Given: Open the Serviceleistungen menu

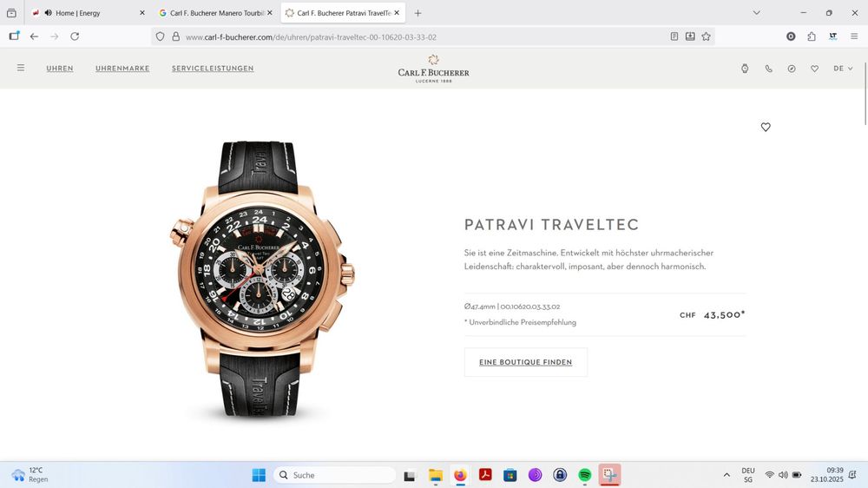Looking at the screenshot, I should [213, 69].
